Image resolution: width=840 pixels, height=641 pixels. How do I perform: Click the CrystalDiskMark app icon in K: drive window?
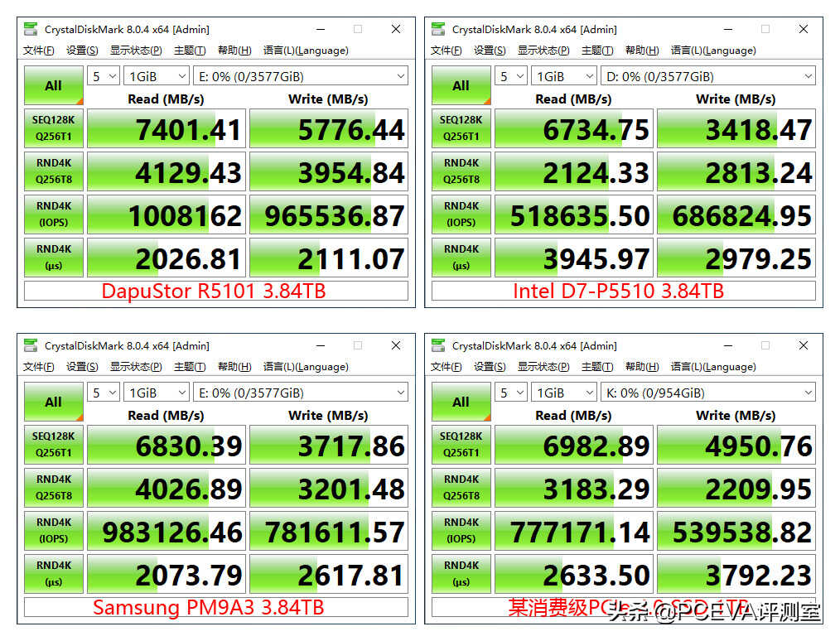pyautogui.click(x=438, y=345)
